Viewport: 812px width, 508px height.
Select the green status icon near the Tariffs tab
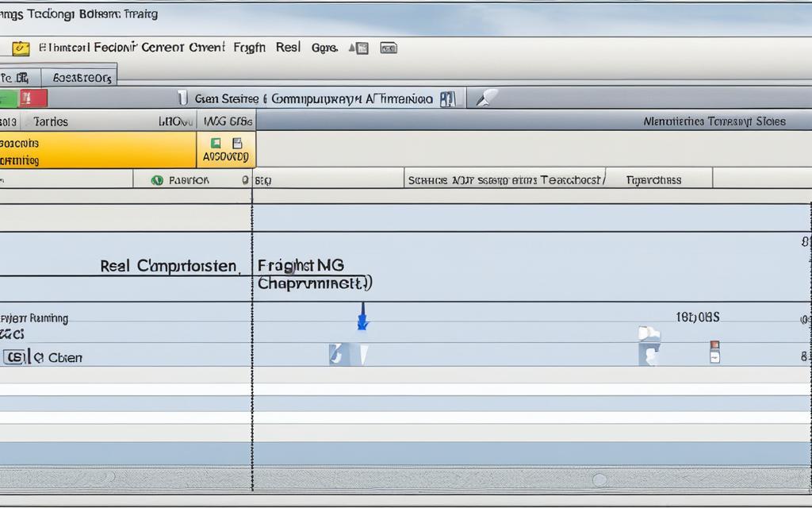pyautogui.click(x=6, y=99)
